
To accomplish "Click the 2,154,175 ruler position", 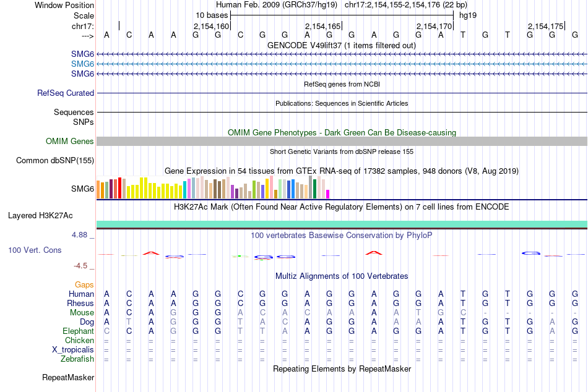I will 545,26.
